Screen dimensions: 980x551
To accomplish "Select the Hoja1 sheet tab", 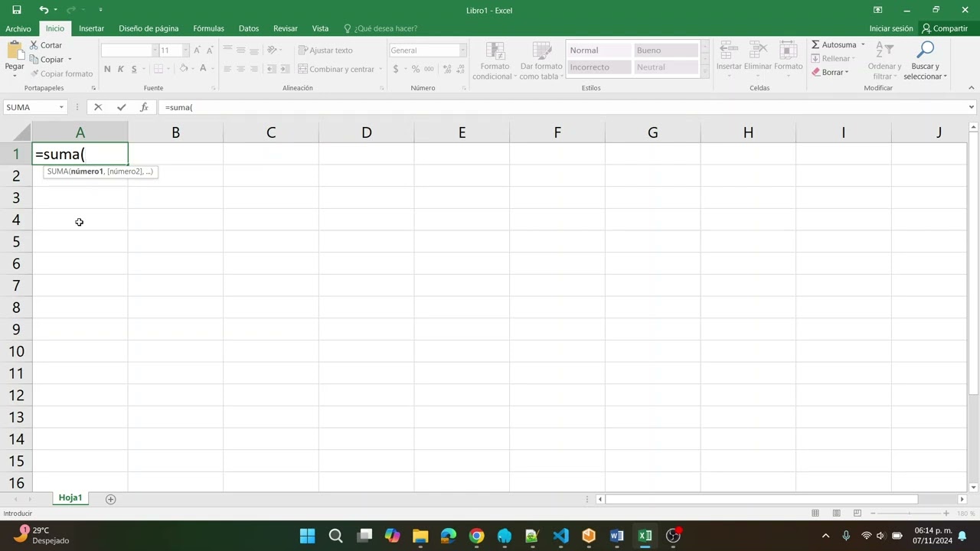I will coord(70,498).
